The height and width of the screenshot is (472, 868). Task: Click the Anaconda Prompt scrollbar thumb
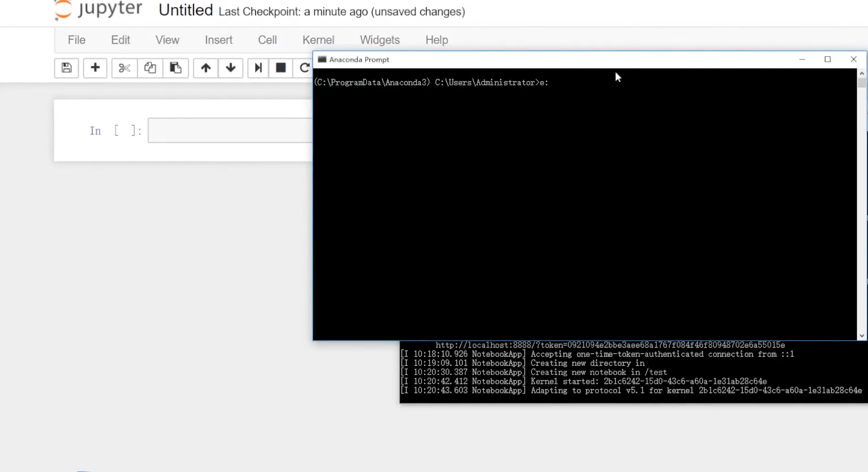coord(862,83)
